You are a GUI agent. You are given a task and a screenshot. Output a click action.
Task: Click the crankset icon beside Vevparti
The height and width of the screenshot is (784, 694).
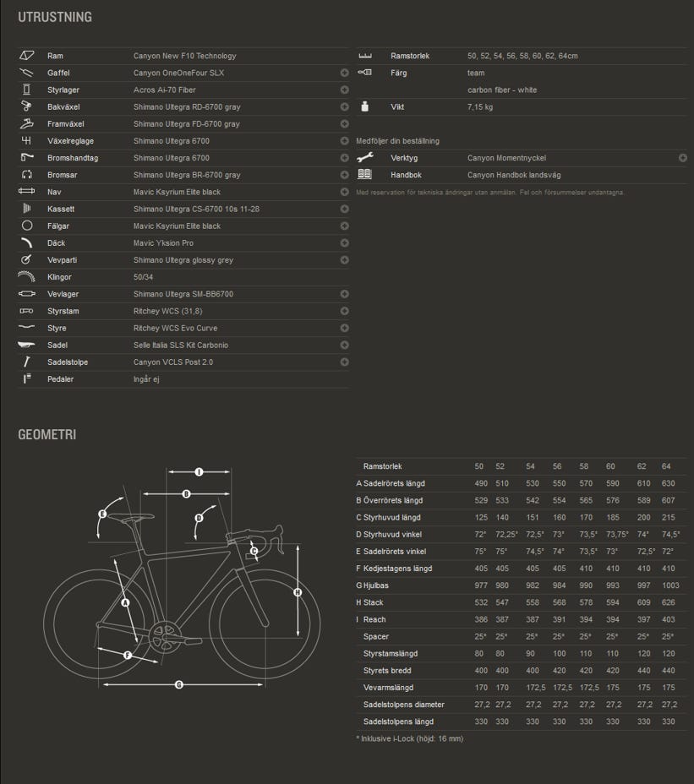(26, 259)
